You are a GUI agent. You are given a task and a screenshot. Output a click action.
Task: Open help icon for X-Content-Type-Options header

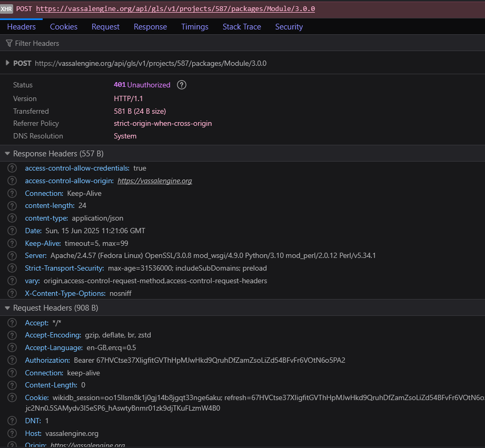coord(12,293)
